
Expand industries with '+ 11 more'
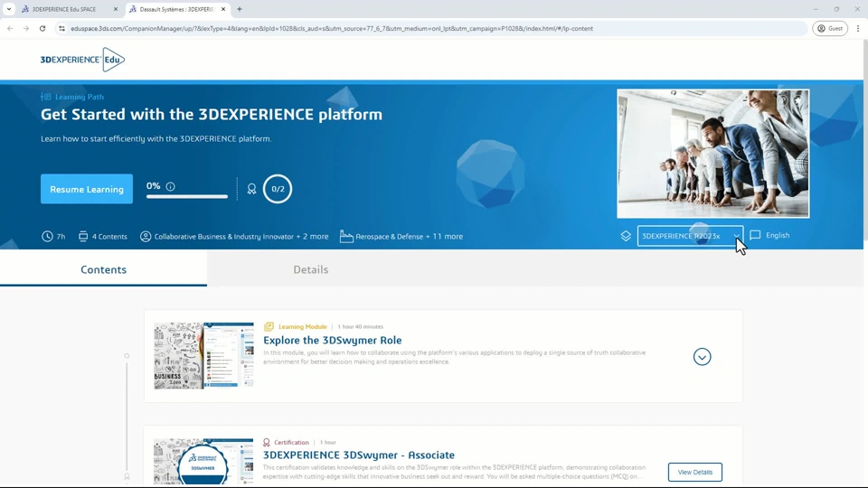tap(445, 236)
